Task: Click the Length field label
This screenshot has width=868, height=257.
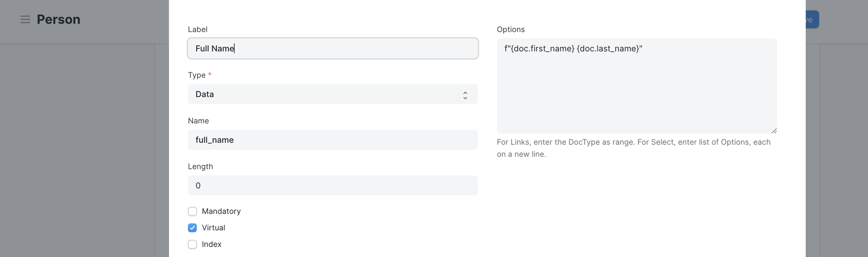Action: pyautogui.click(x=200, y=167)
